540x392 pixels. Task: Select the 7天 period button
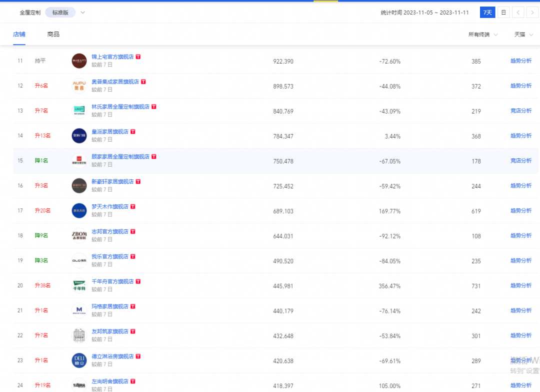(487, 12)
